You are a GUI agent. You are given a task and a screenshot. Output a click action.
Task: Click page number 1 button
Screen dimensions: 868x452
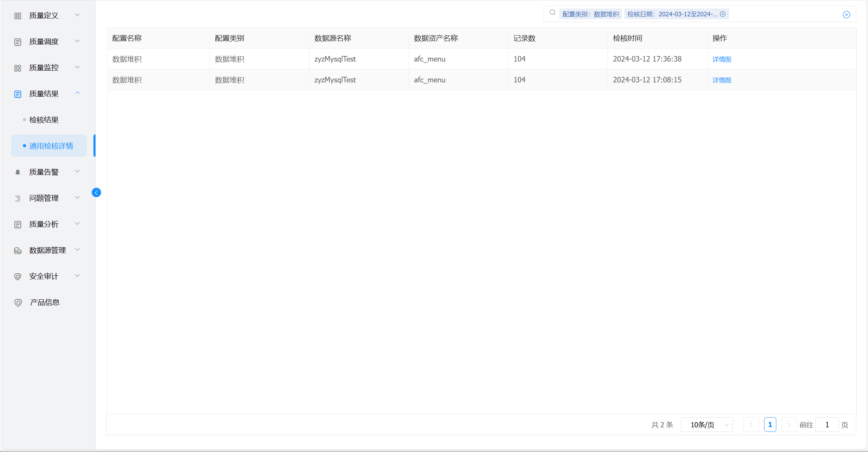770,425
